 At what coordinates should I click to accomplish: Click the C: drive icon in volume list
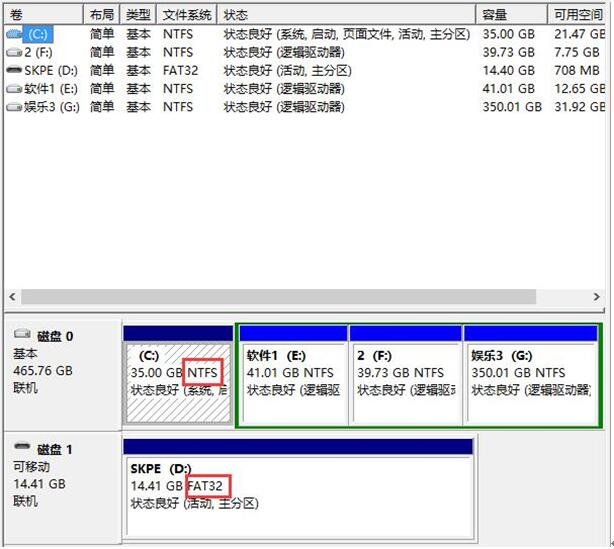click(13, 34)
